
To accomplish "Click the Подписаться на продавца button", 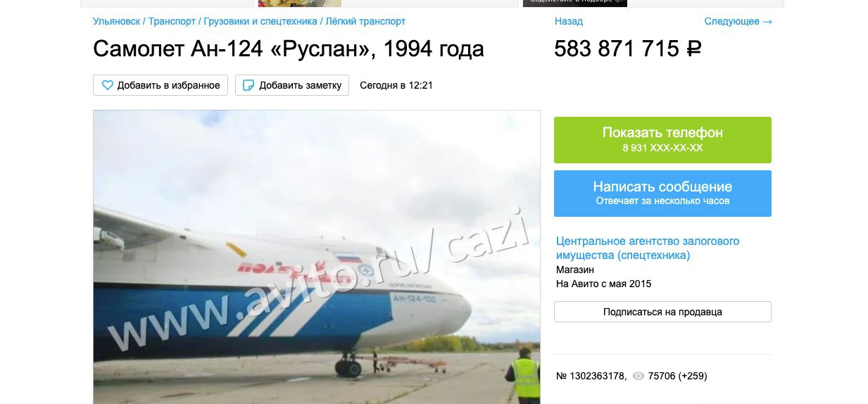I will [662, 312].
